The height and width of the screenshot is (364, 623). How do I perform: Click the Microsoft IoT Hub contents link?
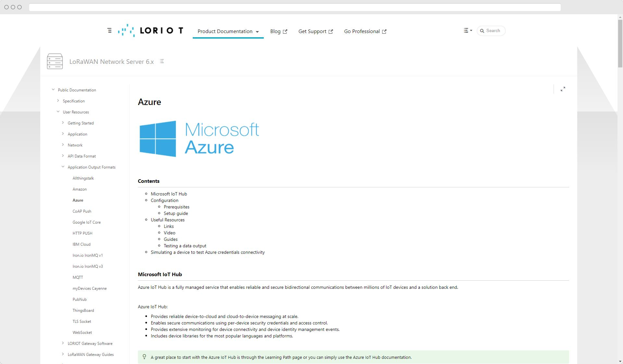pyautogui.click(x=169, y=194)
